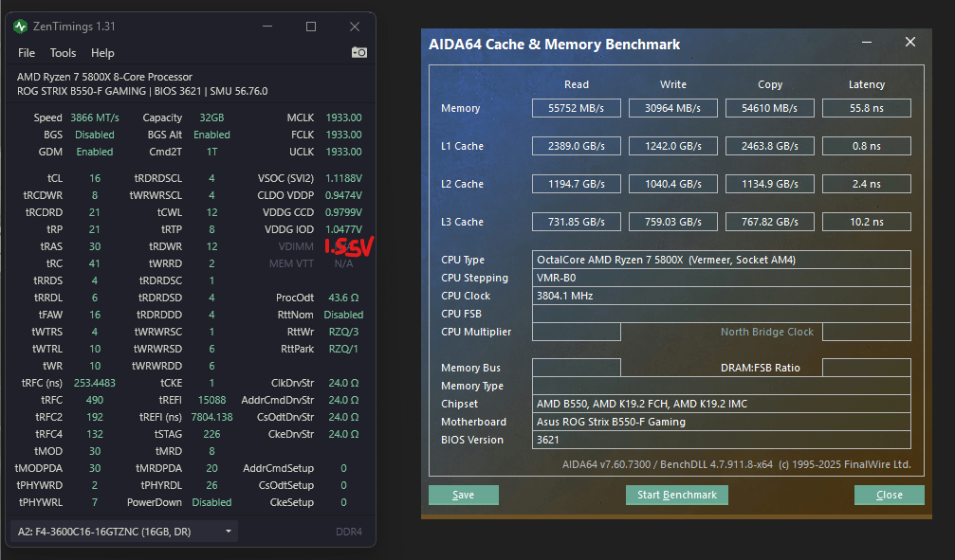This screenshot has width=955, height=560.
Task: Click the CPU Clock field 3804.1 MHz
Action: click(722, 296)
